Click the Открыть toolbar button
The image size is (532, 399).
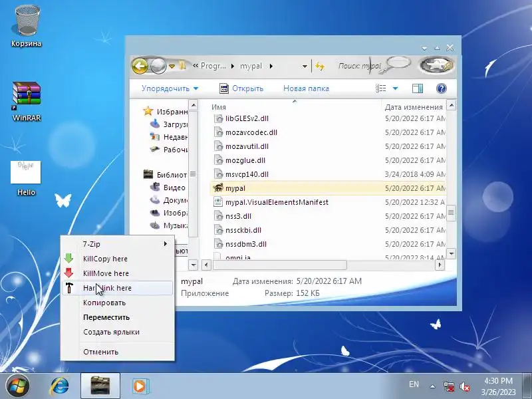coord(241,88)
